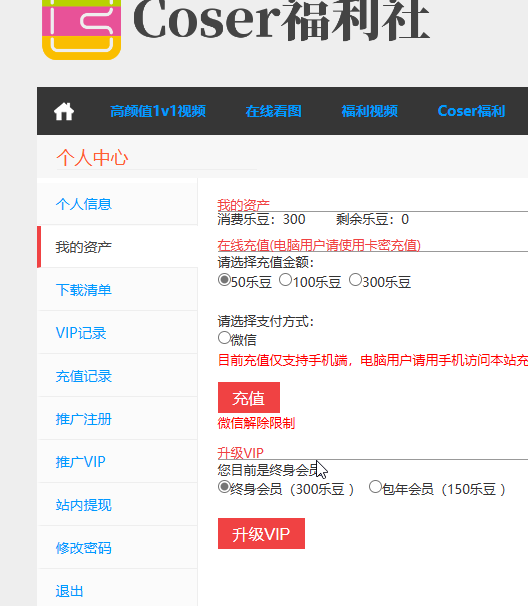
Task: Click the red 升级VIP button
Action: coord(261,534)
